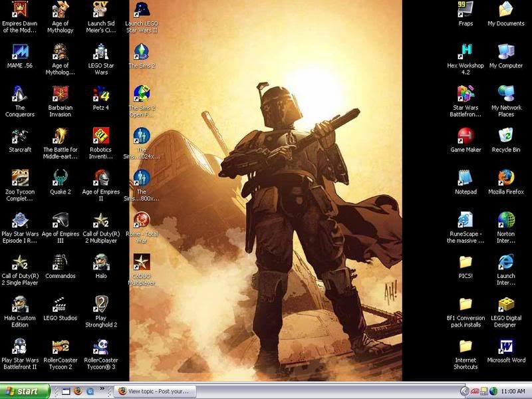Launch Sid Meier's Civilization shortcut
The width and height of the screenshot is (532, 399).
[x=101, y=17]
